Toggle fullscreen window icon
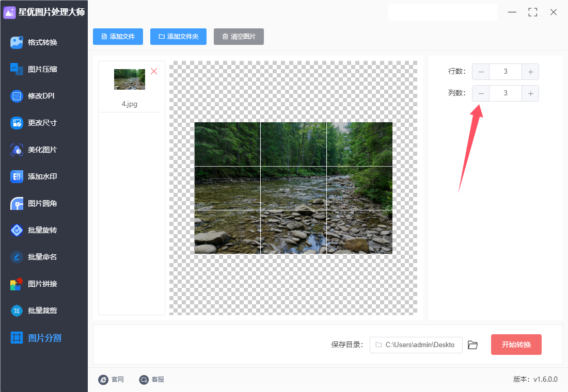The height and width of the screenshot is (392, 568). point(532,12)
